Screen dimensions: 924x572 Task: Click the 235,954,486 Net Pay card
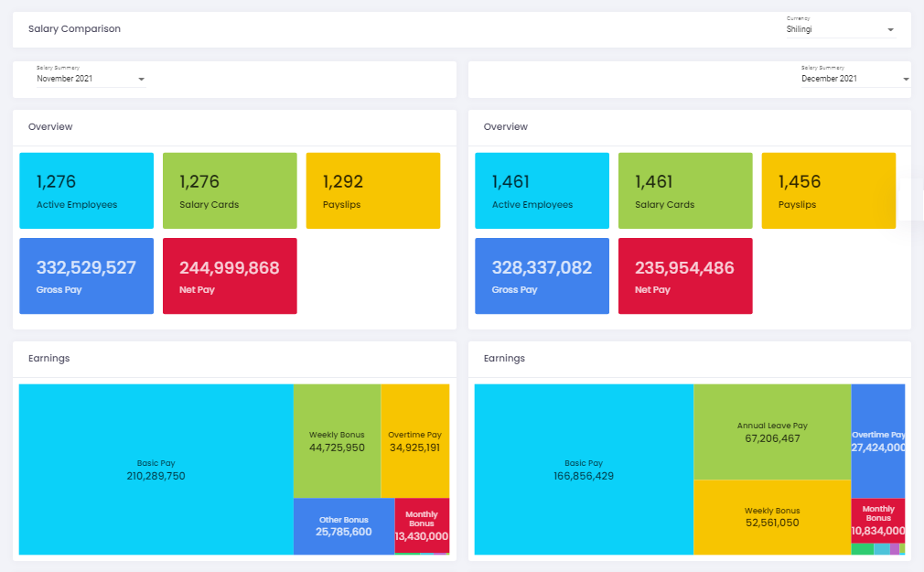click(x=685, y=276)
